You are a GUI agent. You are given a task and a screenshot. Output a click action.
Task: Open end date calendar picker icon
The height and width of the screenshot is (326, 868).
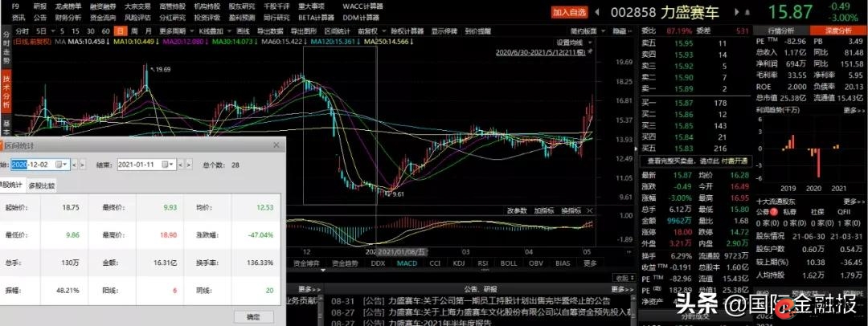(x=167, y=165)
